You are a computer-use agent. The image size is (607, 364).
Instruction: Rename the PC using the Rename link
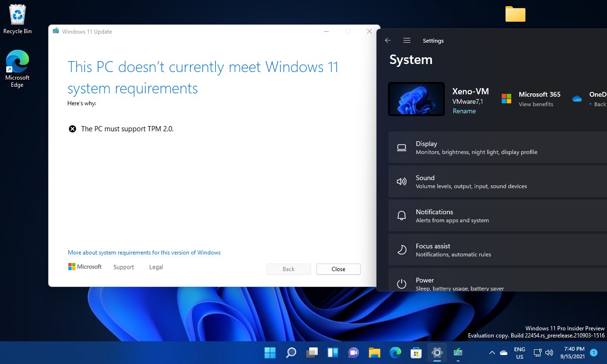[x=464, y=111]
